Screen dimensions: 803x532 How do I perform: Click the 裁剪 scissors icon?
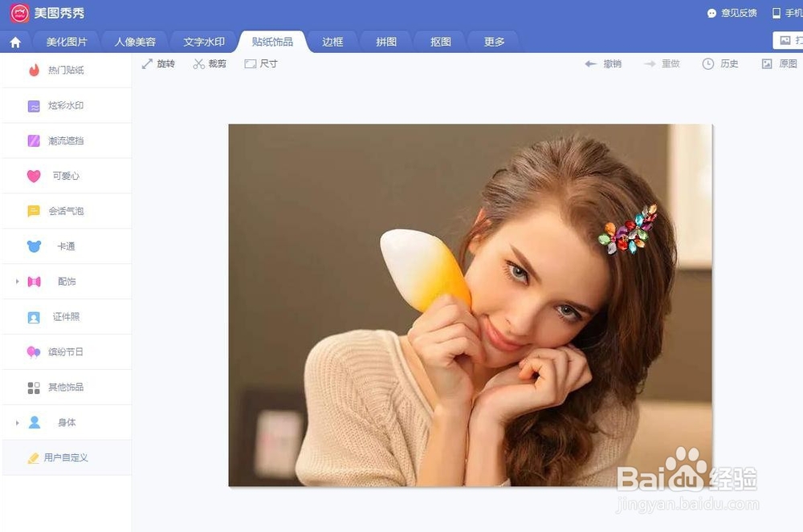[198, 64]
